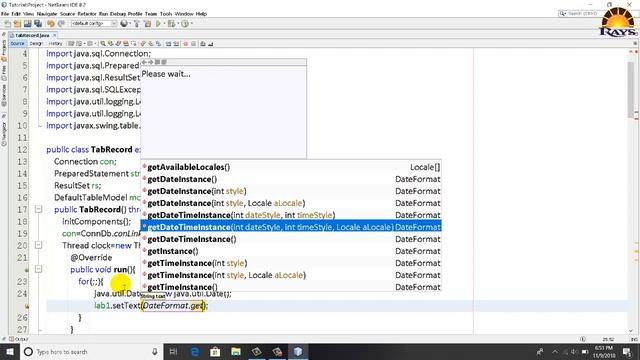Expand the Profile Project dropdown arrow
Image resolution: width=640 pixels, height=360 pixels.
pos(191,24)
